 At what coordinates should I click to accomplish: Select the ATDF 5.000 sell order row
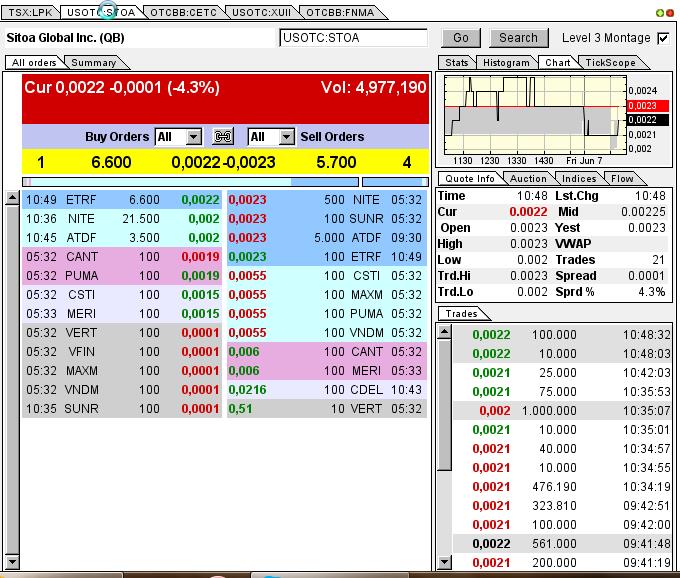pos(327,238)
